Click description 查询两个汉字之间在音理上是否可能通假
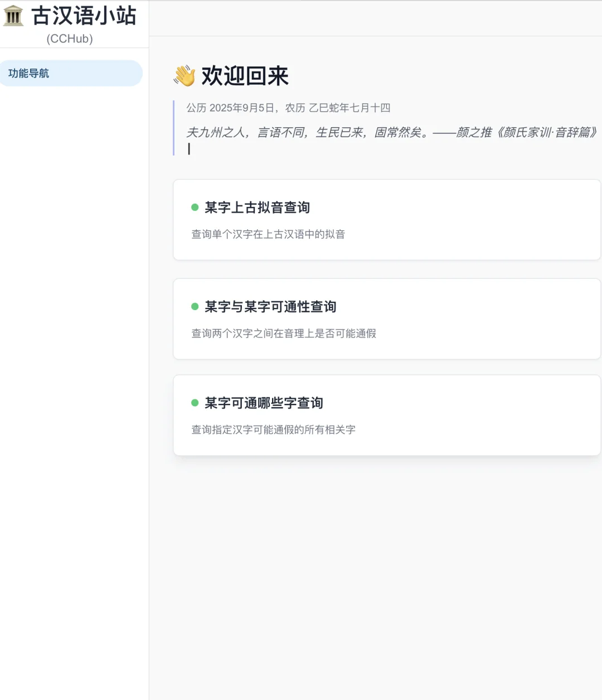 coord(284,334)
